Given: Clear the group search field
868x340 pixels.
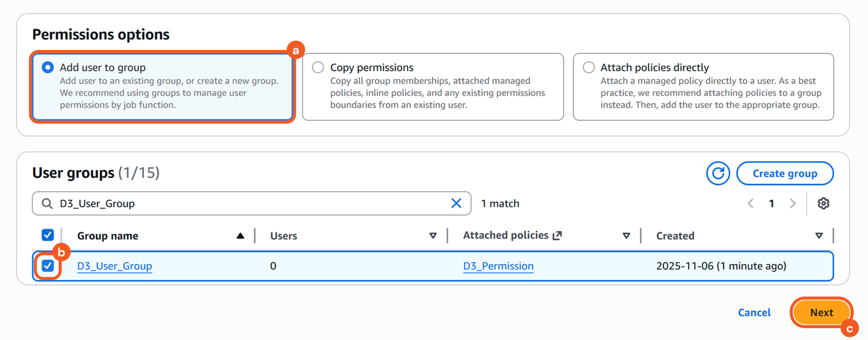Looking at the screenshot, I should (x=456, y=204).
